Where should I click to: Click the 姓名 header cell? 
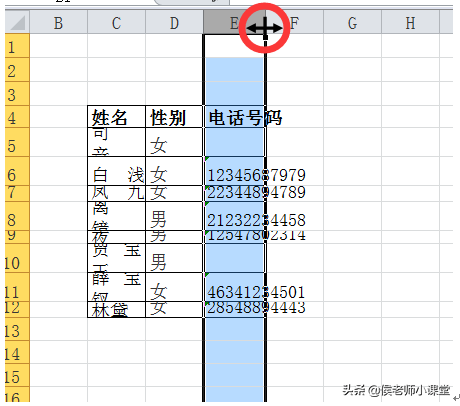(x=116, y=117)
